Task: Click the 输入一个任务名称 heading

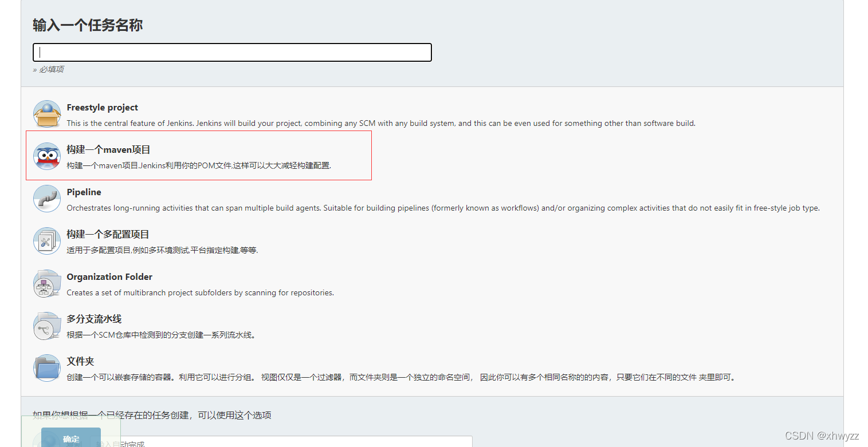Action: click(88, 25)
